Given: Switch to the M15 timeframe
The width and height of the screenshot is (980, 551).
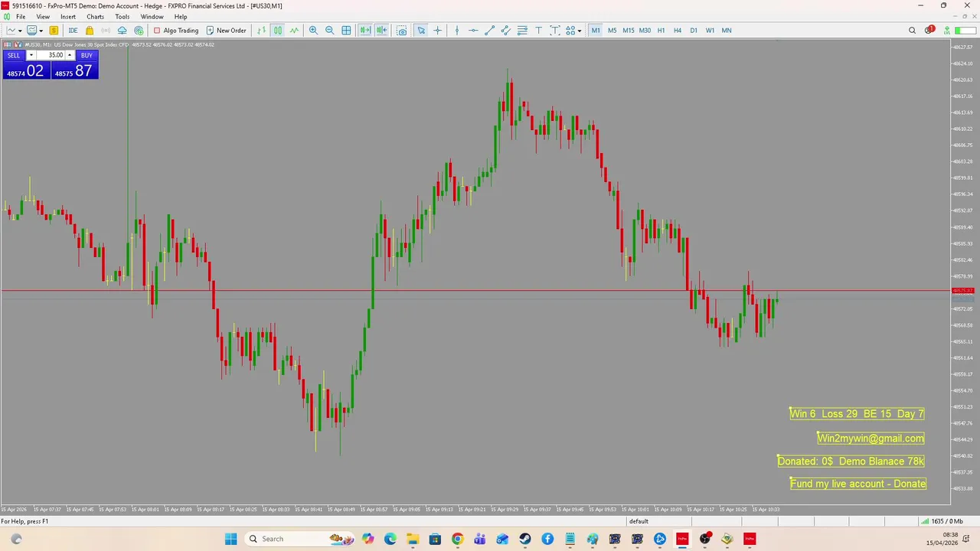Looking at the screenshot, I should coord(628,31).
